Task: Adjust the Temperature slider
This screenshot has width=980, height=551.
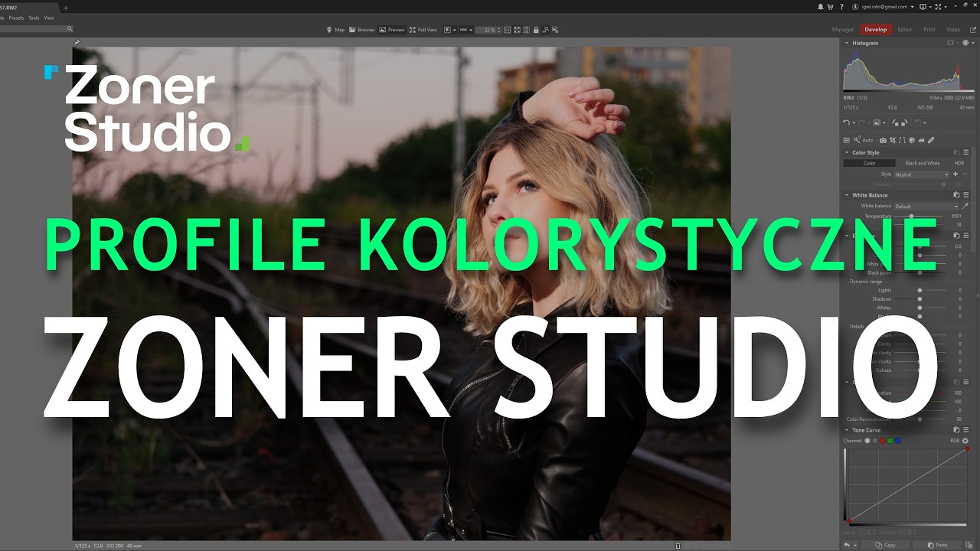Action: (911, 217)
